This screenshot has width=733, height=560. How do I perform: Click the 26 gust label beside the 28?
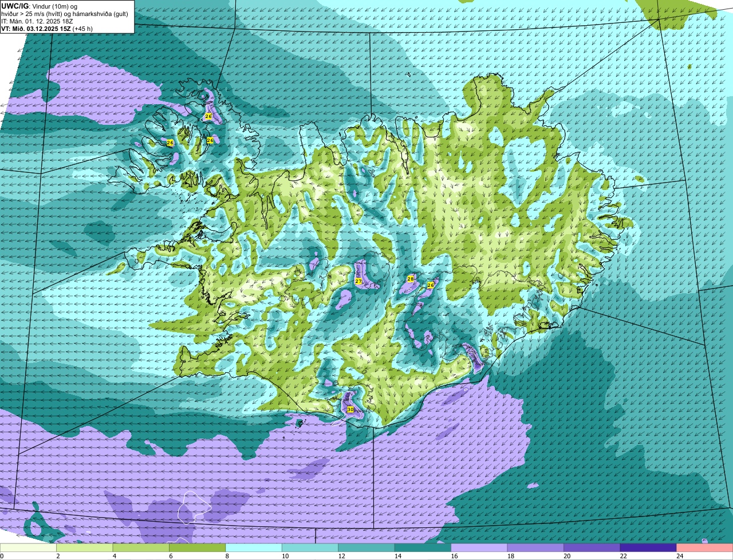point(431,285)
